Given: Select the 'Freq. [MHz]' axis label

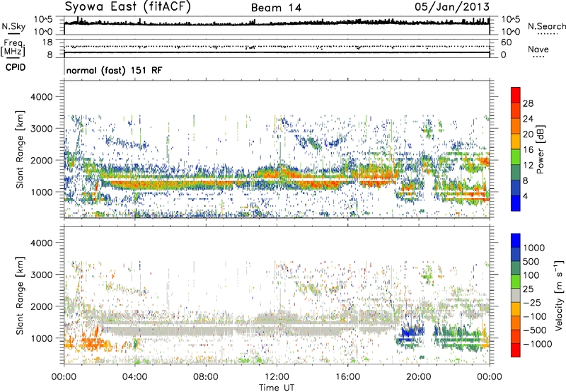Looking at the screenshot, I should tap(13, 48).
